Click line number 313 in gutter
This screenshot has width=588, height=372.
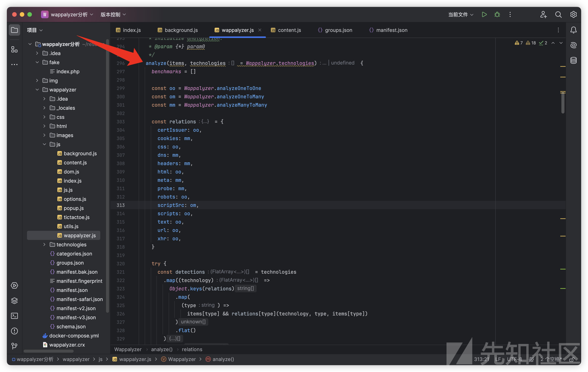point(121,205)
